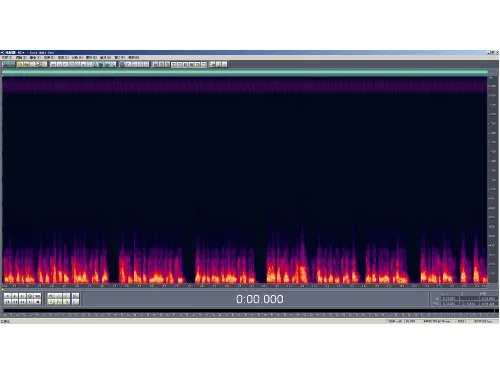Click the Stop button in transport controls
The width and height of the screenshot is (500, 375).
click(7, 296)
